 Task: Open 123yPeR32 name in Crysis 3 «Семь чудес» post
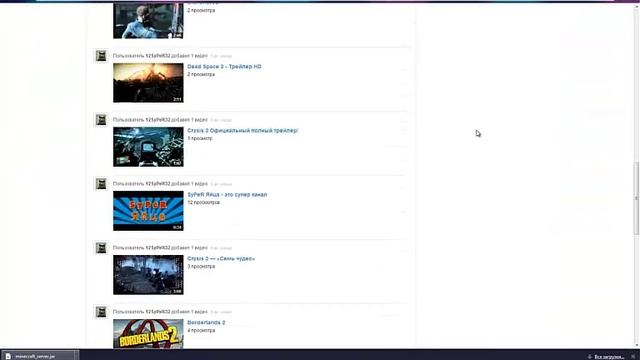tap(158, 248)
